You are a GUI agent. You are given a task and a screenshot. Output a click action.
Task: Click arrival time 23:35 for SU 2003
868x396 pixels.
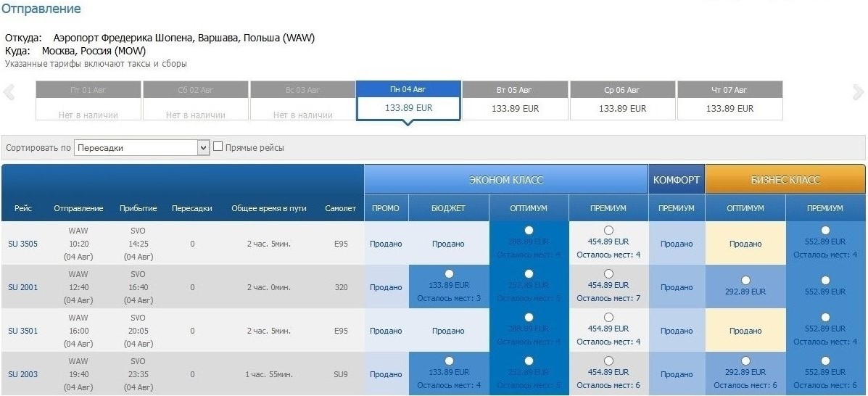click(x=139, y=375)
